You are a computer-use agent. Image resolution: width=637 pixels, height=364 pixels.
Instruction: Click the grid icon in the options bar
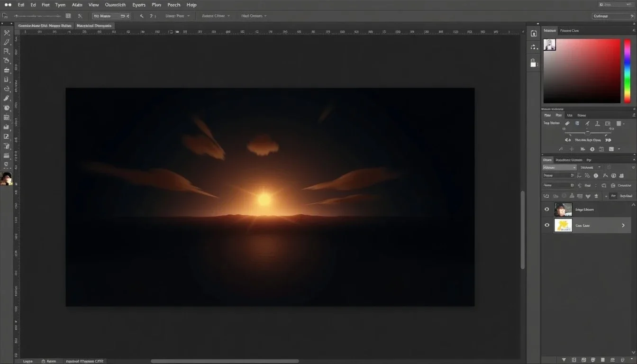[68, 16]
